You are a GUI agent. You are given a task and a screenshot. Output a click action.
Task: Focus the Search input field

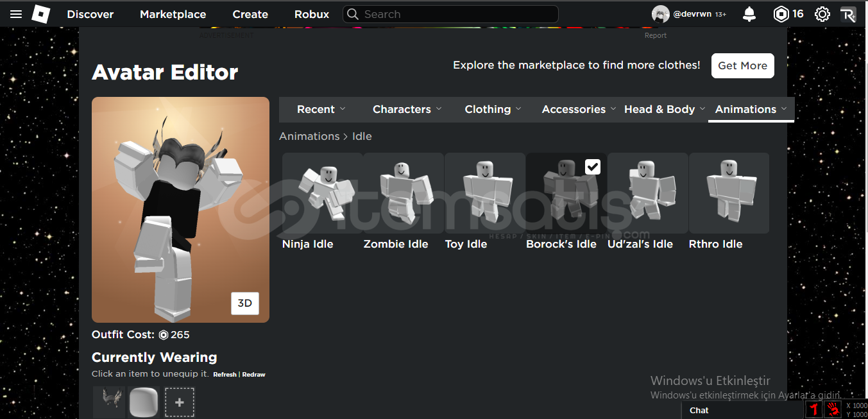[x=450, y=14]
